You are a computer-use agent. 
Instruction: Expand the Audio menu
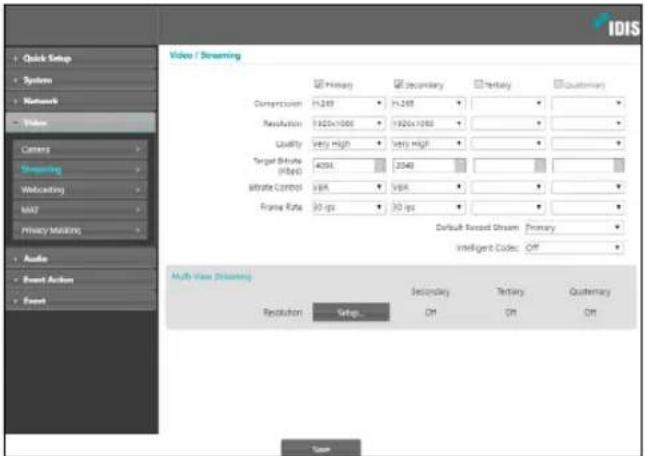(x=81, y=259)
